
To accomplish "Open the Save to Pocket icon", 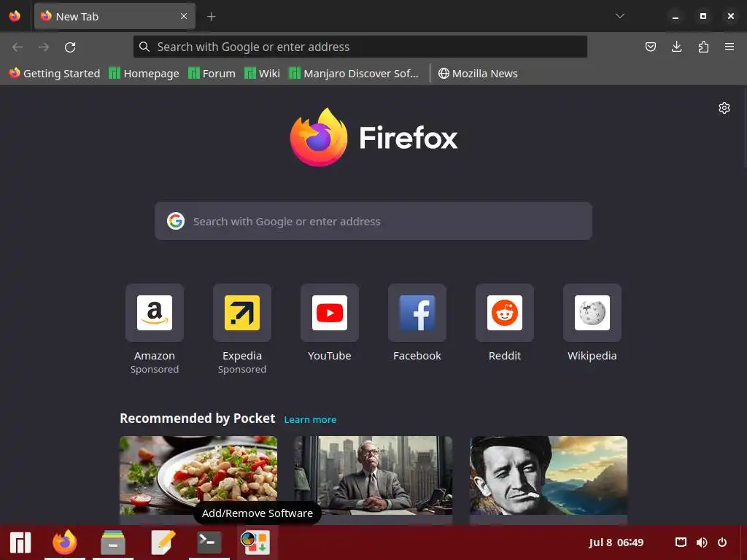I will click(650, 47).
